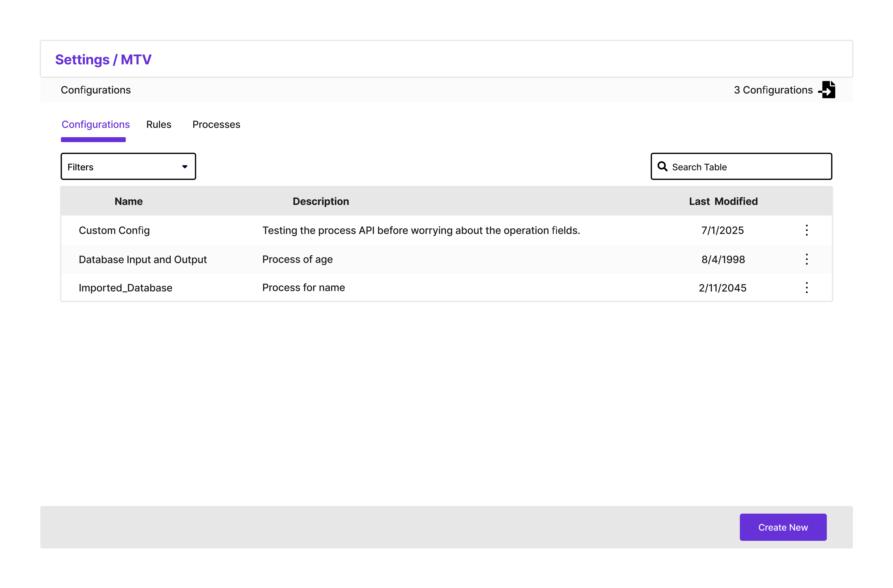Viewport: 893px width, 588px height.
Task: Select the Database Input and Output entry
Action: click(143, 260)
